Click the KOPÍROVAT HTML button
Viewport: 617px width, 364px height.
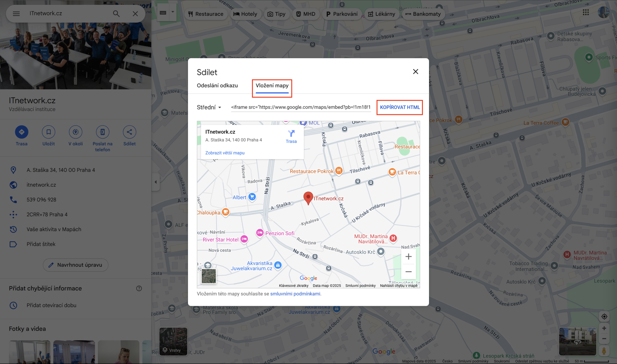399,107
